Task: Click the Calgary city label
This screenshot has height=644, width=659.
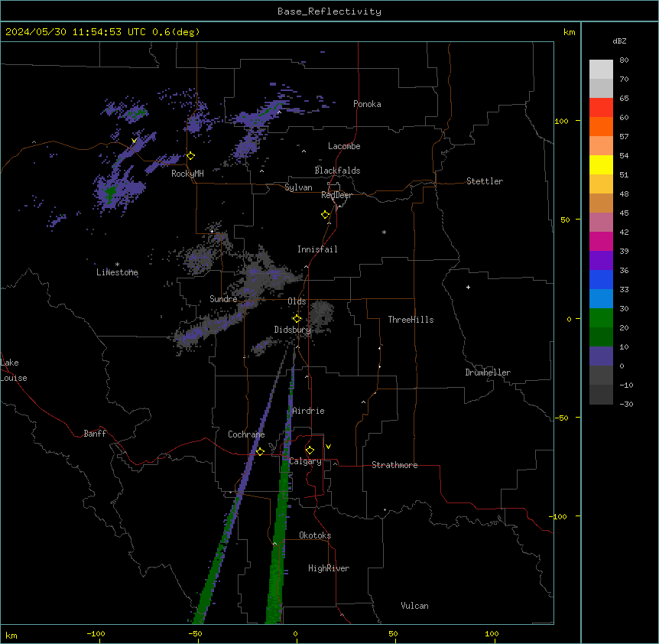Action: [305, 461]
